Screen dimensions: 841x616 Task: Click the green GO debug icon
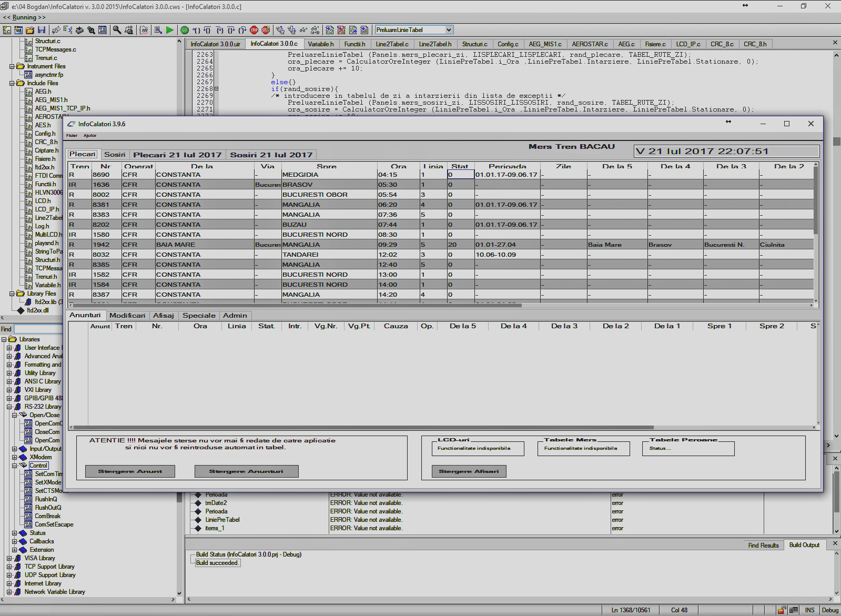[185, 30]
